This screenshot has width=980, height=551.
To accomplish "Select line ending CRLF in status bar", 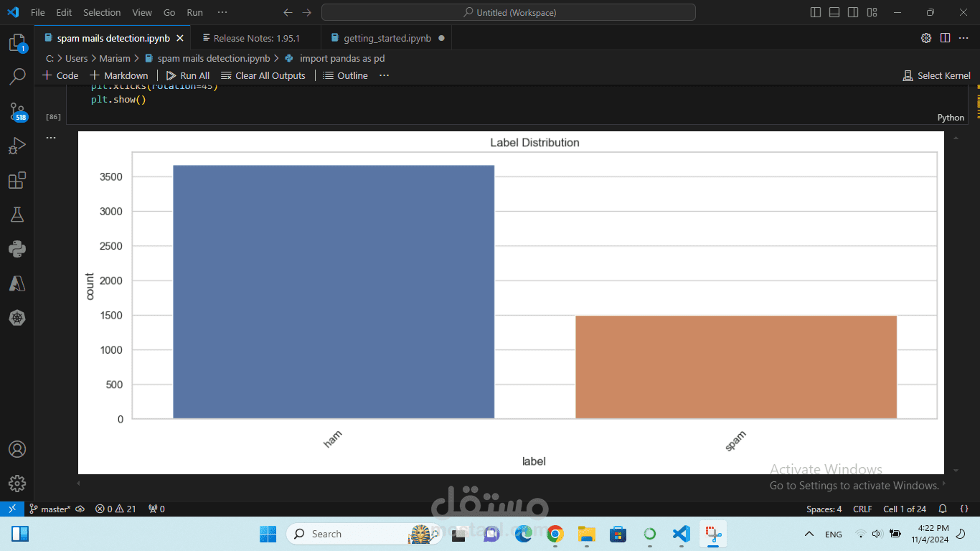I will (862, 509).
